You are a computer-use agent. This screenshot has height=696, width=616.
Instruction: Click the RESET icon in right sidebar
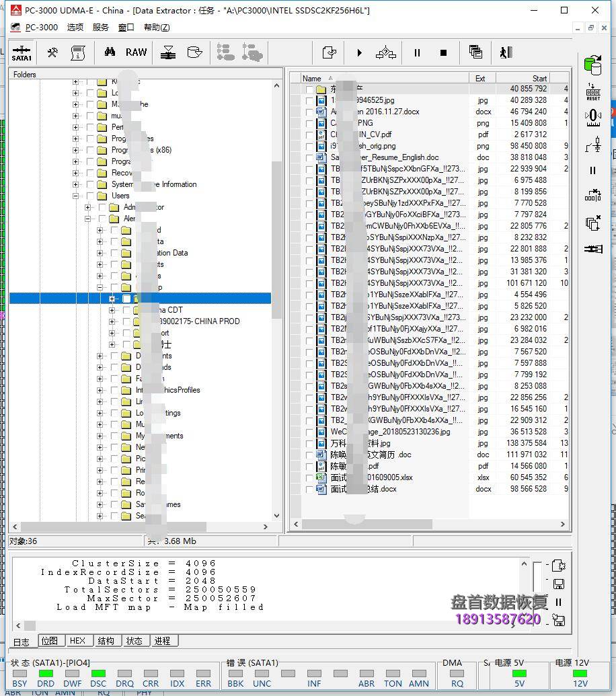click(x=592, y=93)
